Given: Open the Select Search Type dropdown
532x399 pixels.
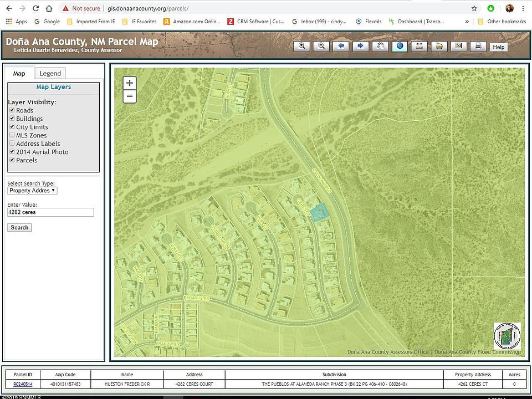Looking at the screenshot, I should click(x=32, y=191).
